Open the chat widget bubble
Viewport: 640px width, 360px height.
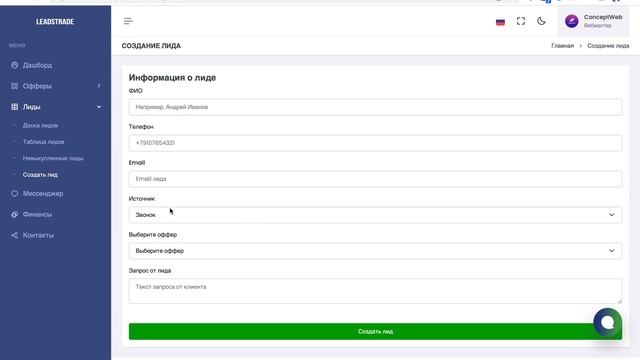pos(607,322)
